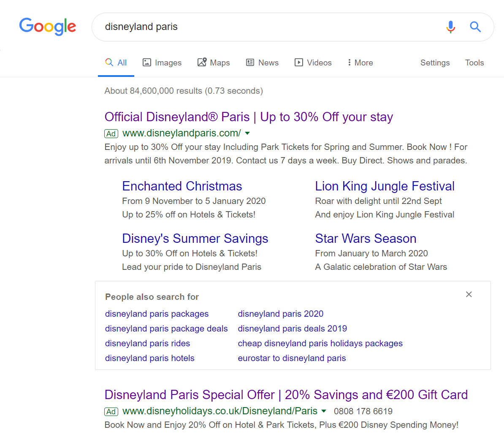Search disneyland paris rides
This screenshot has height=443, width=504.
coord(148,343)
